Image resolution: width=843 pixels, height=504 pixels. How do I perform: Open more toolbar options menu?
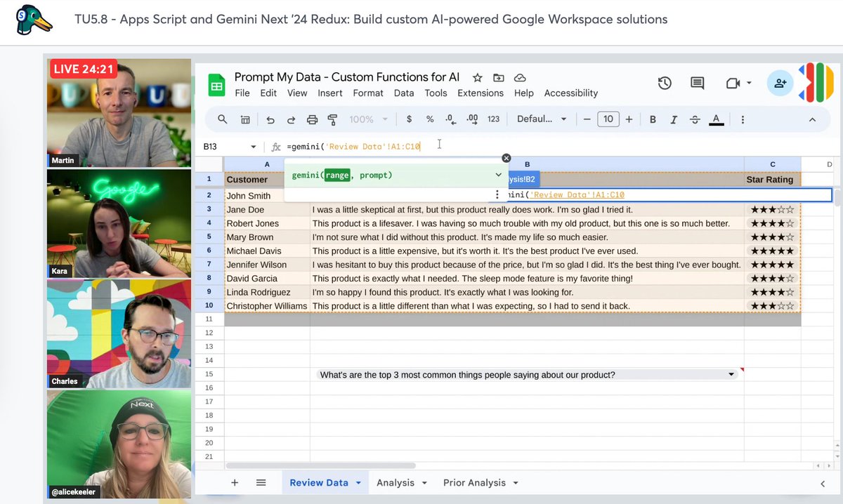(743, 119)
